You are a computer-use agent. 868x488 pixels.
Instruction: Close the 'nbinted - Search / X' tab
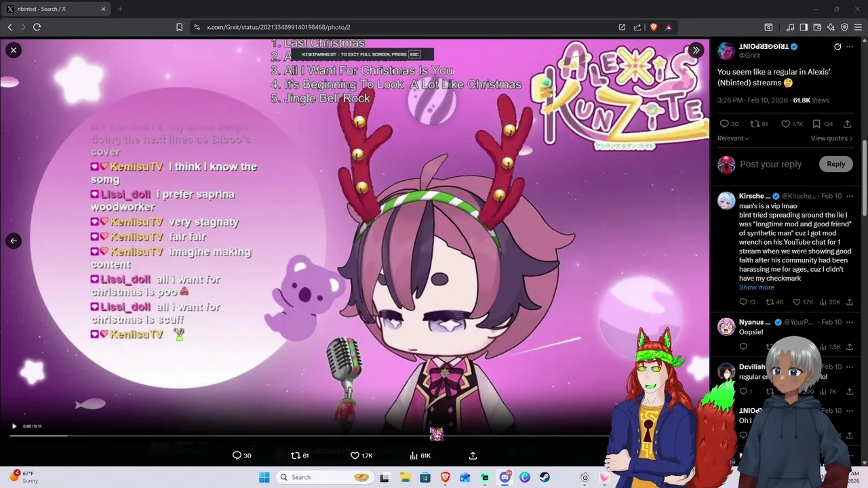(x=104, y=9)
